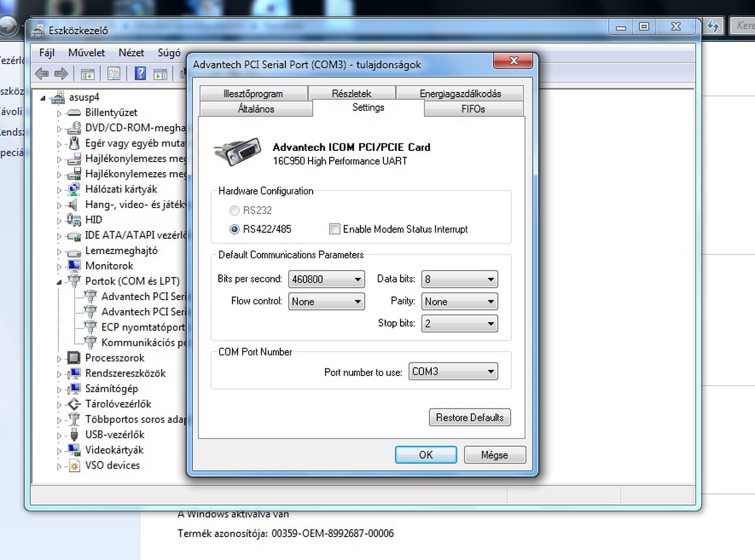Open the Nézet menu

132,52
